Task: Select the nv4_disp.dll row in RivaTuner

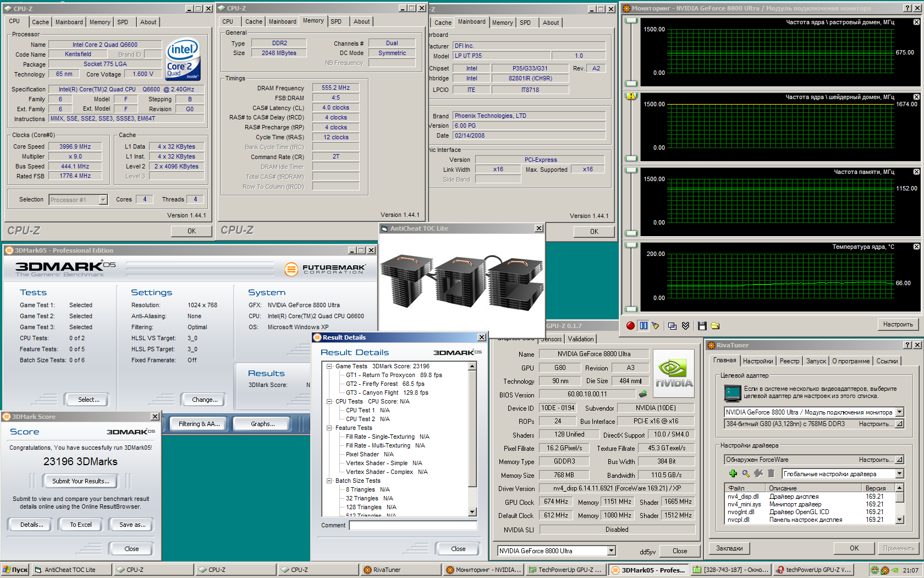Action: point(810,497)
